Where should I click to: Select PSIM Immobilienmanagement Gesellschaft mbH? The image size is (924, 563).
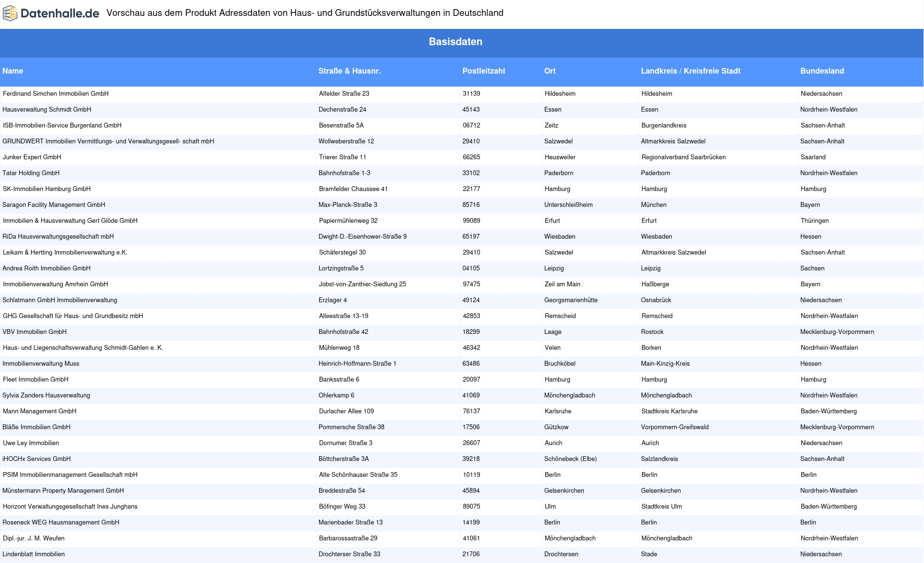[70, 475]
